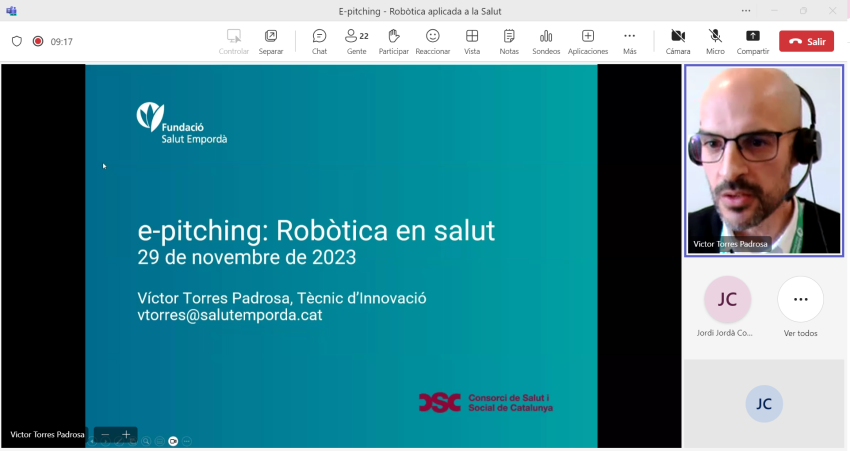850x451 pixels.
Task: Open the Sondeos polls panel
Action: pyautogui.click(x=546, y=41)
